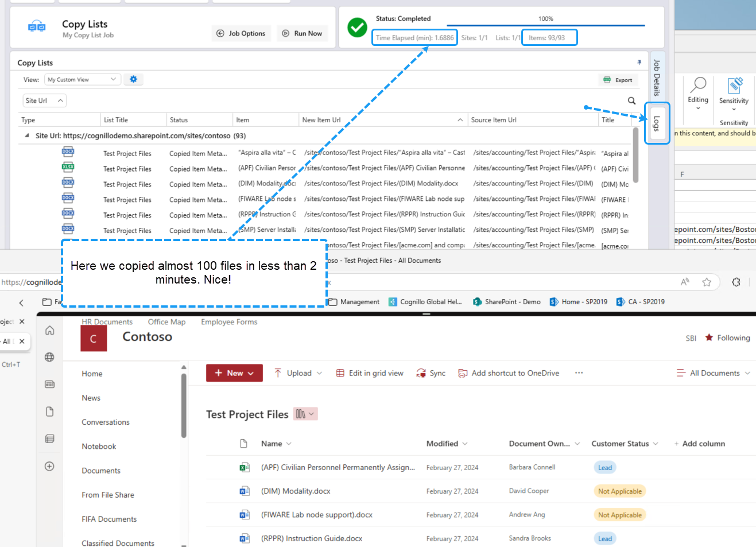
Task: Click the red New button
Action: click(x=234, y=373)
